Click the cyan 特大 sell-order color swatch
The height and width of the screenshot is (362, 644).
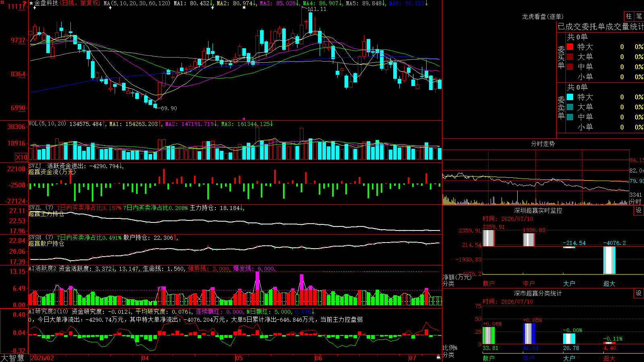tap(570, 97)
